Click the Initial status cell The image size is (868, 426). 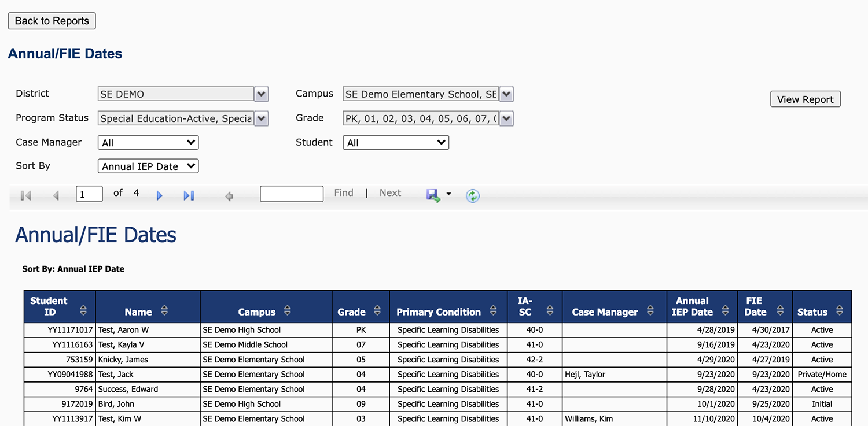(x=822, y=404)
